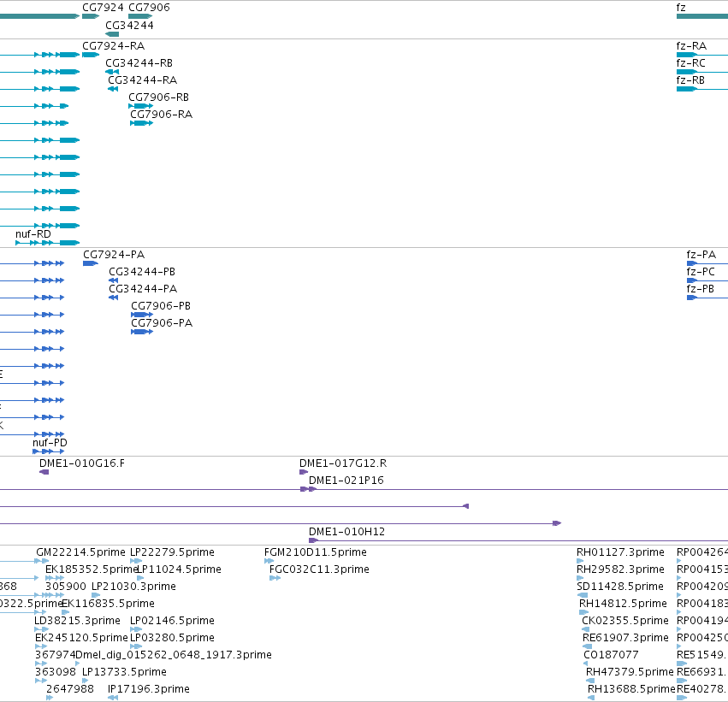Click the Dmel_dig_015262_0648_1917.3prime label
Viewport: 728px width, 702px height.
tap(173, 655)
